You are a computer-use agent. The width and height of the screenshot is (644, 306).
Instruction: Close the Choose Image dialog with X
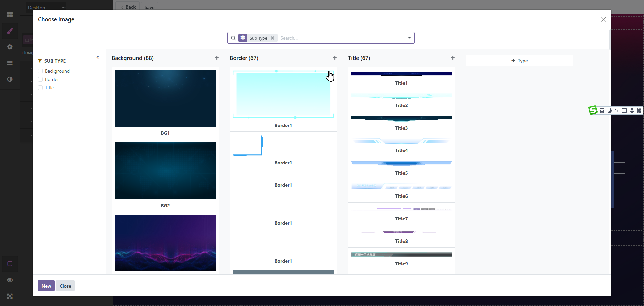[x=604, y=19]
